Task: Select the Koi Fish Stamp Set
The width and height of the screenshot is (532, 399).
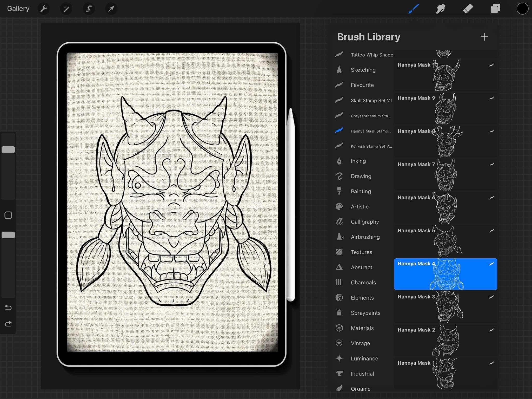Action: 371,146
